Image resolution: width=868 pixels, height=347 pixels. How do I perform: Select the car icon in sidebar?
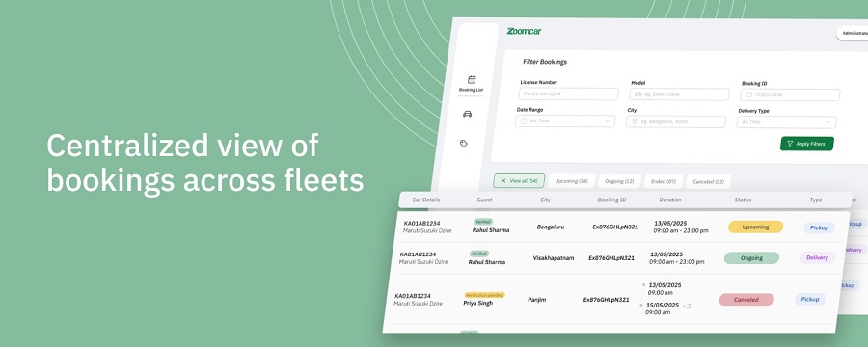click(467, 114)
